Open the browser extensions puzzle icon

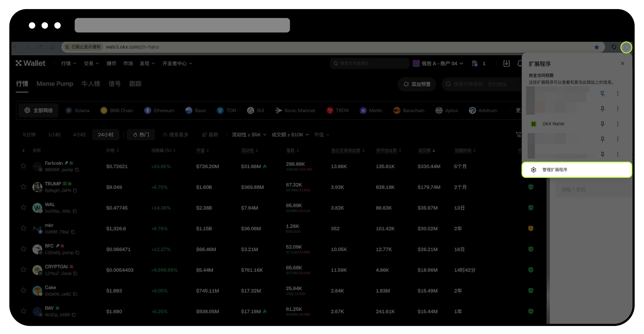pyautogui.click(x=626, y=47)
